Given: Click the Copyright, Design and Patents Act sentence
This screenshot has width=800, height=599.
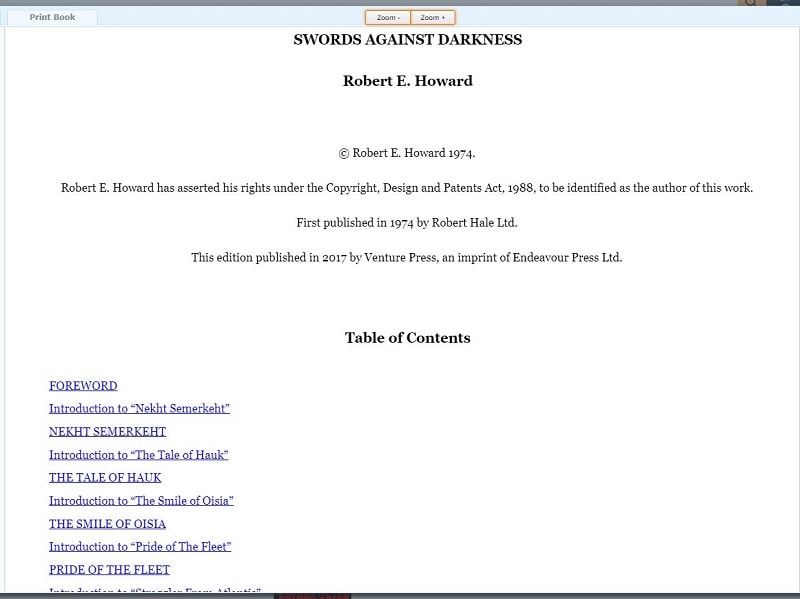Looking at the screenshot, I should 407,188.
